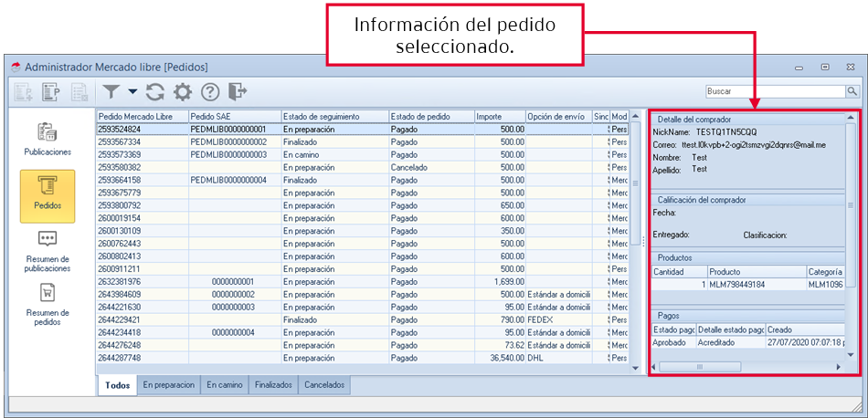Sort by Pedido Mercado Libre column header
The height and width of the screenshot is (418, 868).
point(143,117)
